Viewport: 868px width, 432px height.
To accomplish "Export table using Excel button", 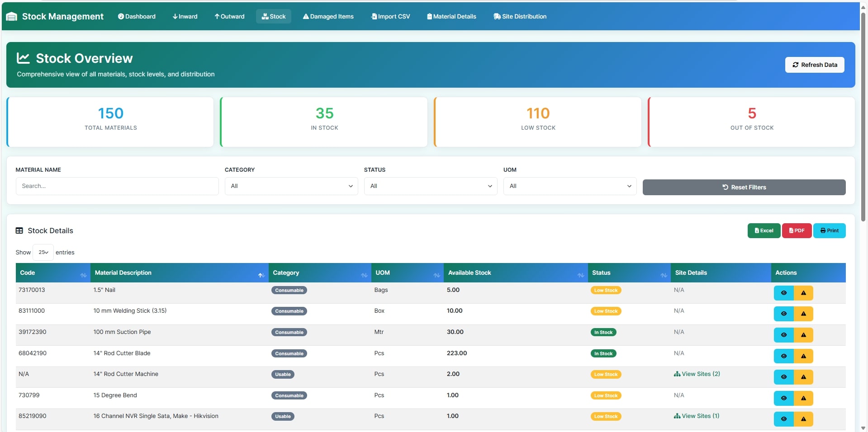I will pyautogui.click(x=764, y=230).
